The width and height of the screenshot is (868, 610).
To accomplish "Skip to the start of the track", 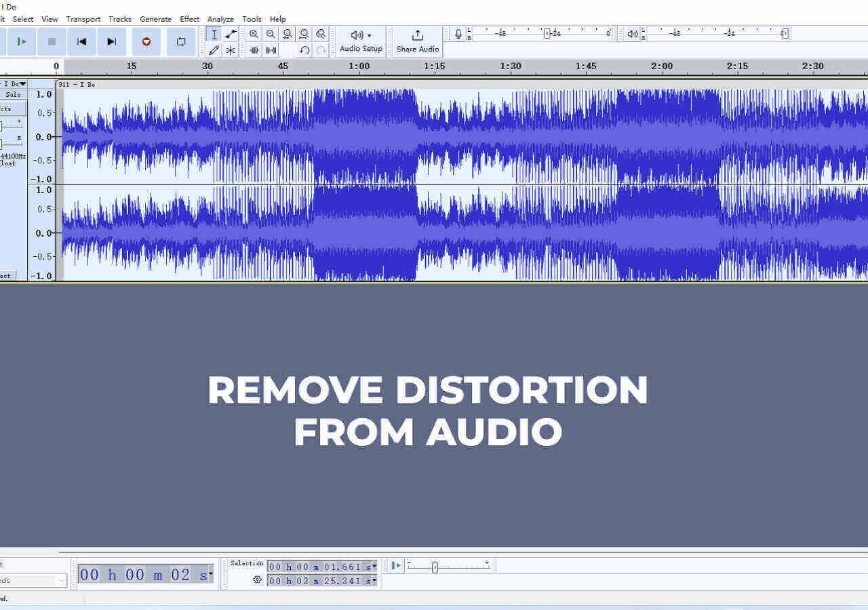I will pyautogui.click(x=81, y=42).
